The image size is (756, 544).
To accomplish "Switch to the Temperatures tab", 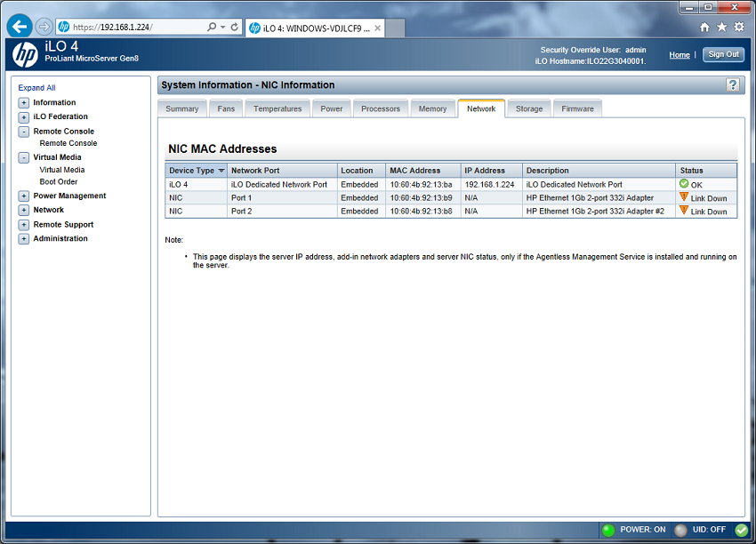I will click(x=277, y=108).
